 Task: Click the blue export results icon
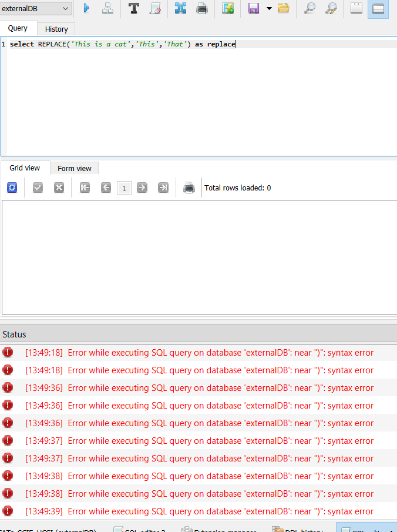tap(181, 8)
